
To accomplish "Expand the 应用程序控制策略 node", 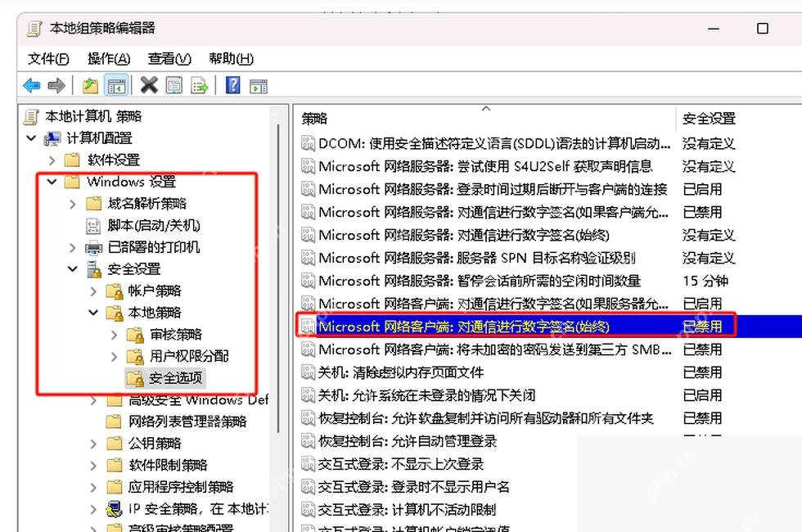I will click(93, 487).
